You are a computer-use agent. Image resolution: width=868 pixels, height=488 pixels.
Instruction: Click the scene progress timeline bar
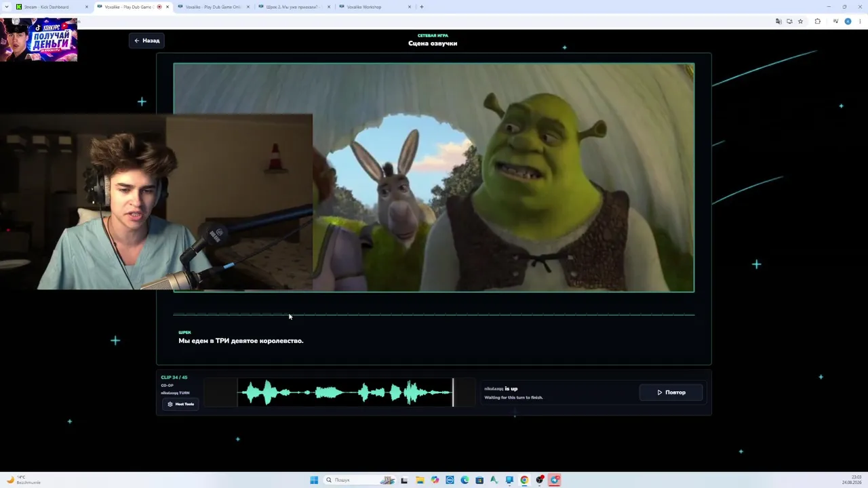pyautogui.click(x=434, y=314)
